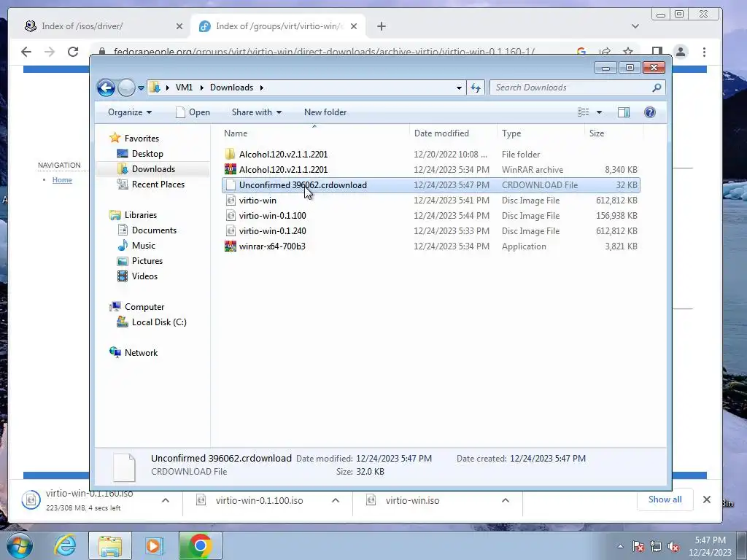Open the Documents library
747x560 pixels.
[x=154, y=230]
